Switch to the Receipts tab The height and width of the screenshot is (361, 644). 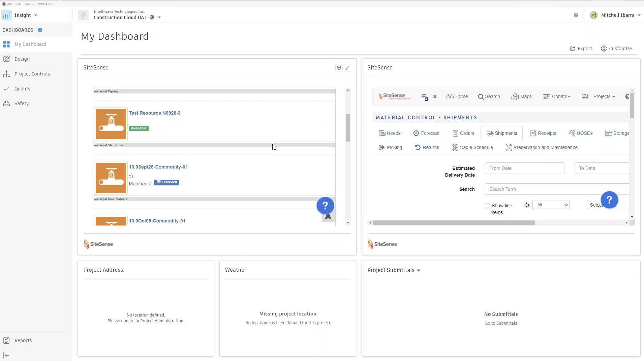point(543,133)
